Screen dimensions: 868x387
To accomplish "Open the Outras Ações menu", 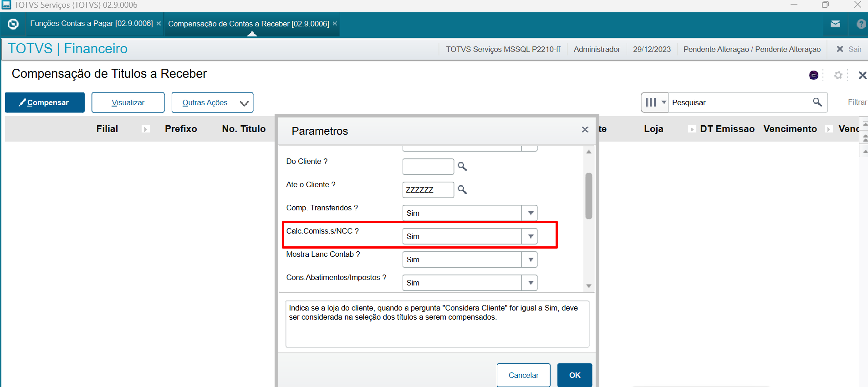I will pyautogui.click(x=212, y=102).
